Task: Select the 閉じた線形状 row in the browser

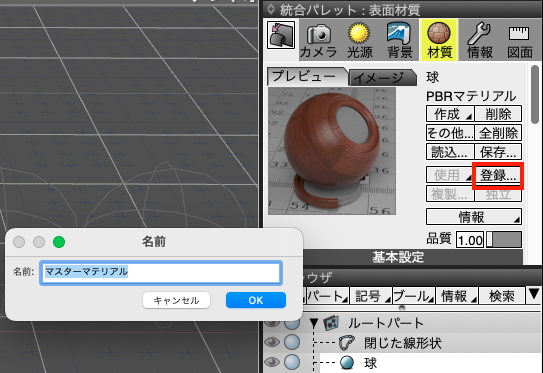Action: click(x=402, y=343)
